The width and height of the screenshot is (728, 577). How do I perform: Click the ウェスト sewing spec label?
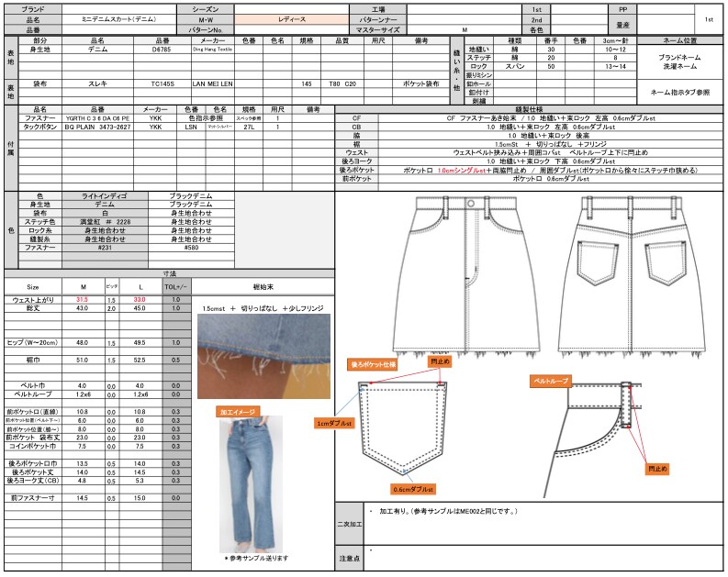click(356, 152)
